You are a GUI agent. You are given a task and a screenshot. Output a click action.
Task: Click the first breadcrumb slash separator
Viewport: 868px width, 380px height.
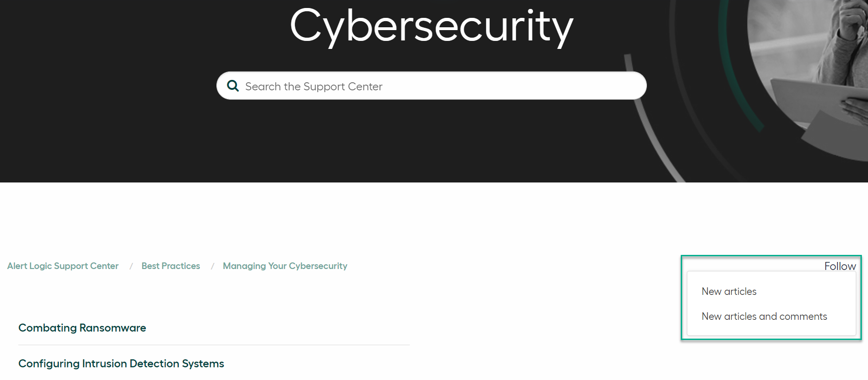coord(131,266)
